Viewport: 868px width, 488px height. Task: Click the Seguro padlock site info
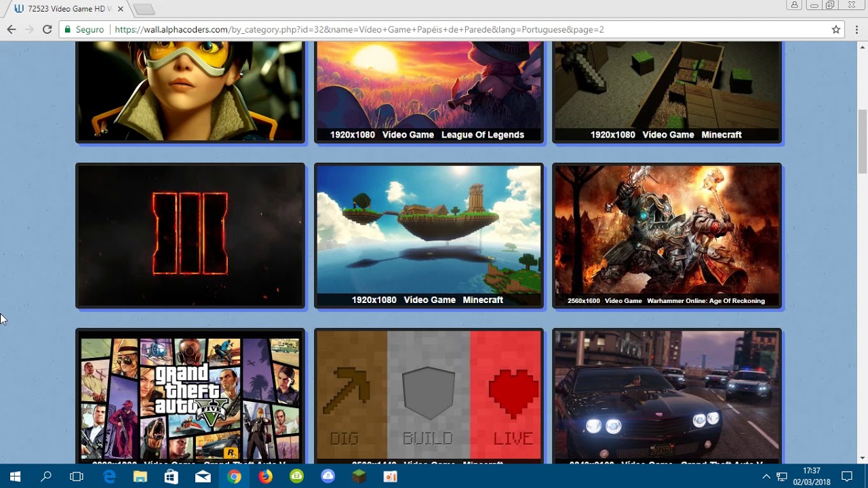coord(85,30)
